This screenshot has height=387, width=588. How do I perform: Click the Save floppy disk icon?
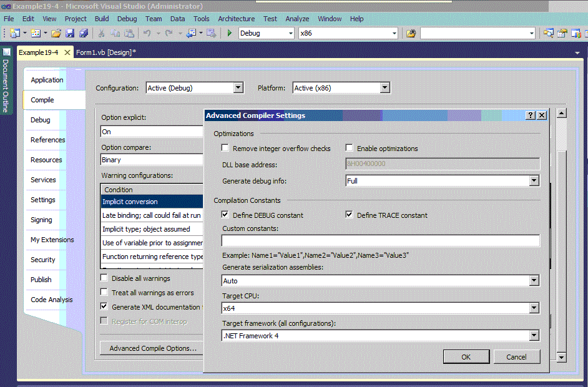point(70,33)
